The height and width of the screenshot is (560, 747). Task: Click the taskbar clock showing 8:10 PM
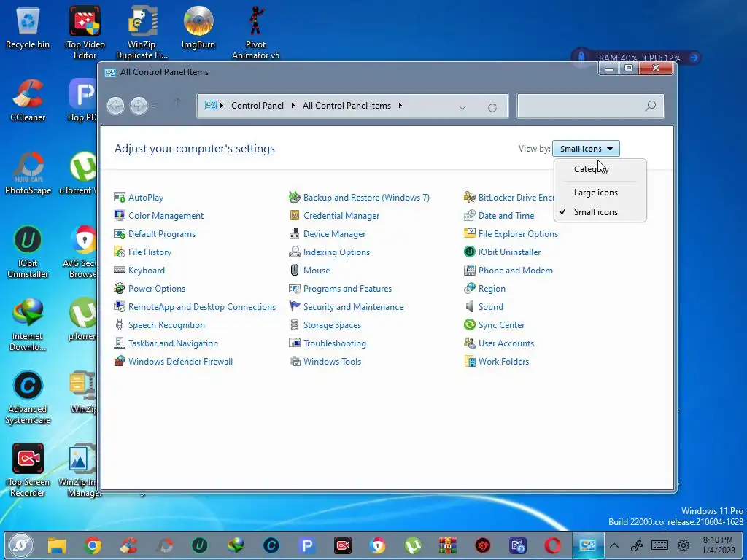[718, 545]
